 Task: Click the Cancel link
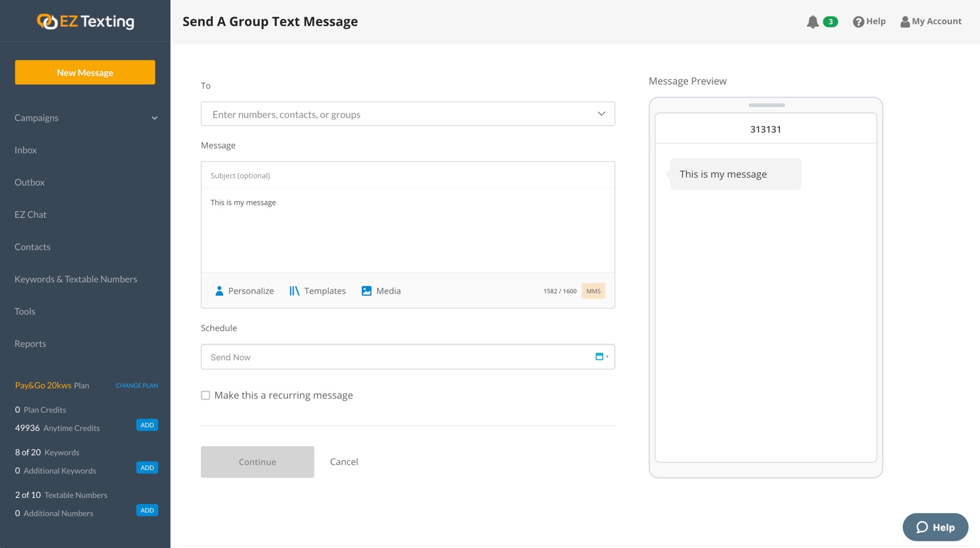click(x=344, y=462)
